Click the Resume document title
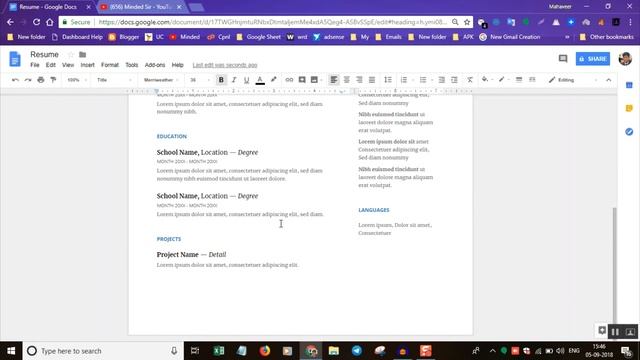Viewport: 640px width, 360px height. point(44,54)
